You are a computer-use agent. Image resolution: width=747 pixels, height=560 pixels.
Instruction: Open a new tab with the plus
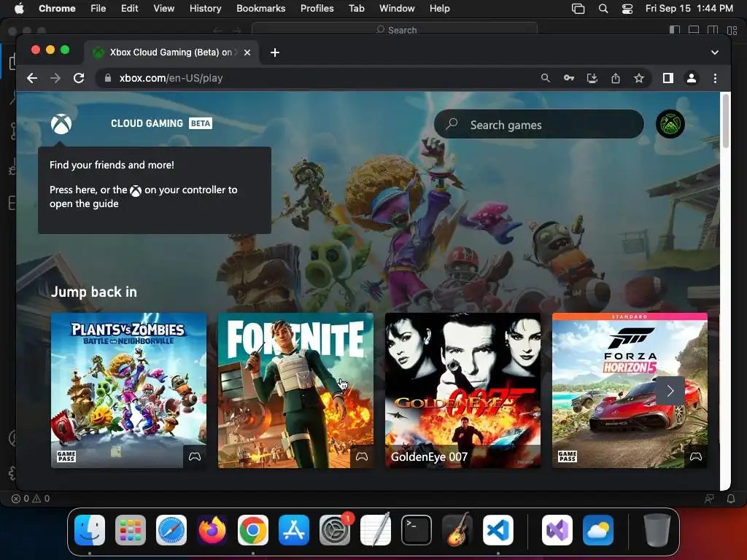pyautogui.click(x=275, y=52)
